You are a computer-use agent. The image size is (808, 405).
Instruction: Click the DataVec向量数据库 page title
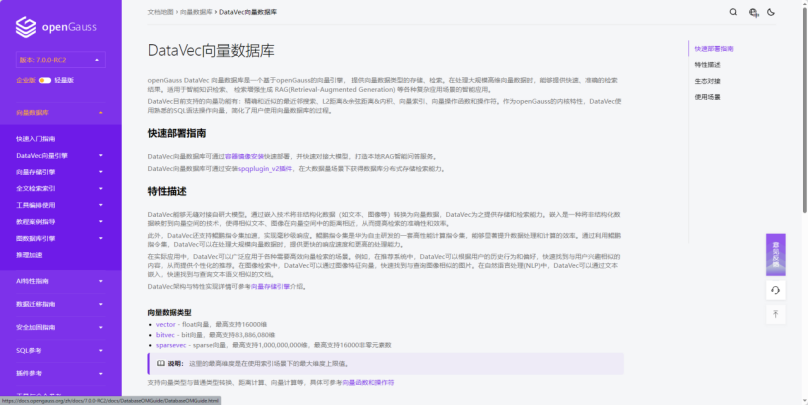[x=211, y=50]
